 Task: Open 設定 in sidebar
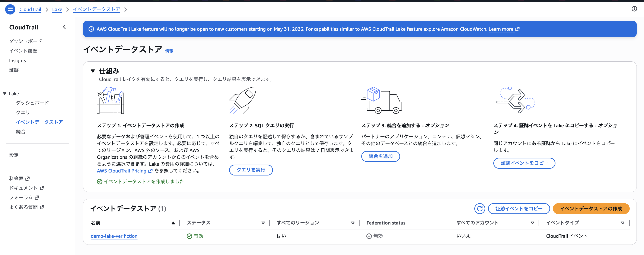click(14, 155)
